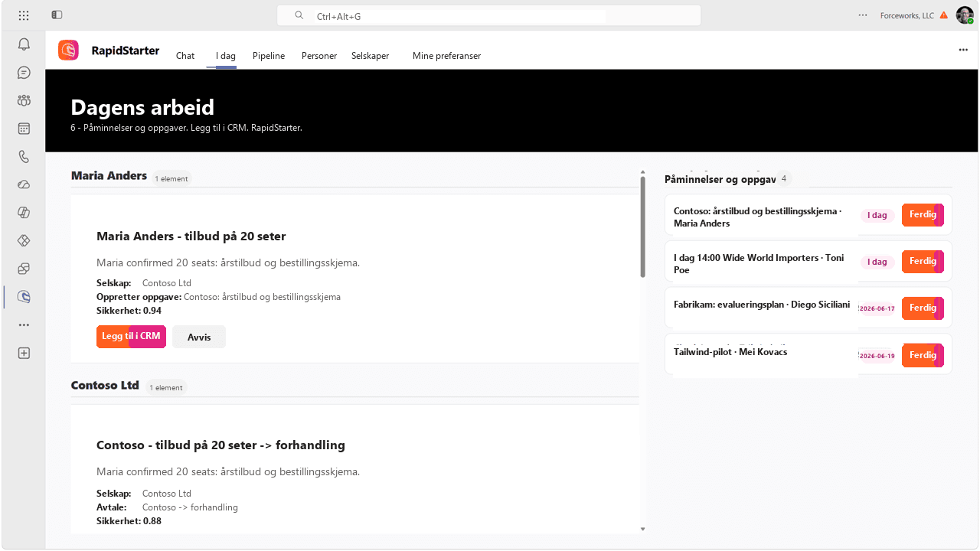Add new app plus icon
Viewport: 980px width, 551px height.
tap(24, 353)
